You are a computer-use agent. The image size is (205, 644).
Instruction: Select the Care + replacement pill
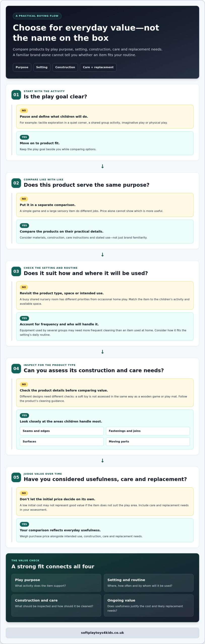pyautogui.click(x=98, y=67)
